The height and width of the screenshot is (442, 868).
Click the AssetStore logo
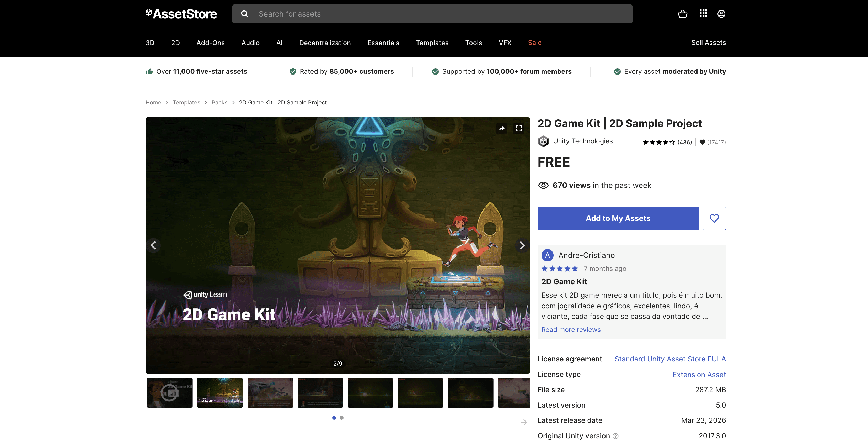(181, 14)
